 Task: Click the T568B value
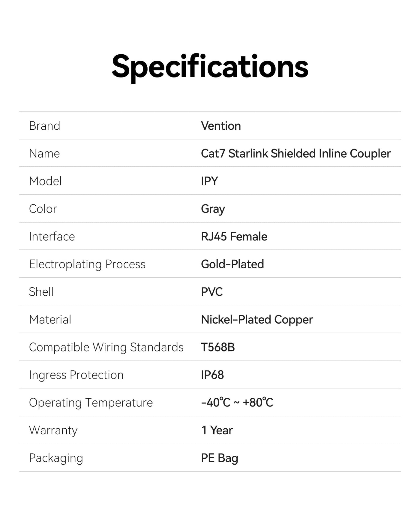point(218,347)
